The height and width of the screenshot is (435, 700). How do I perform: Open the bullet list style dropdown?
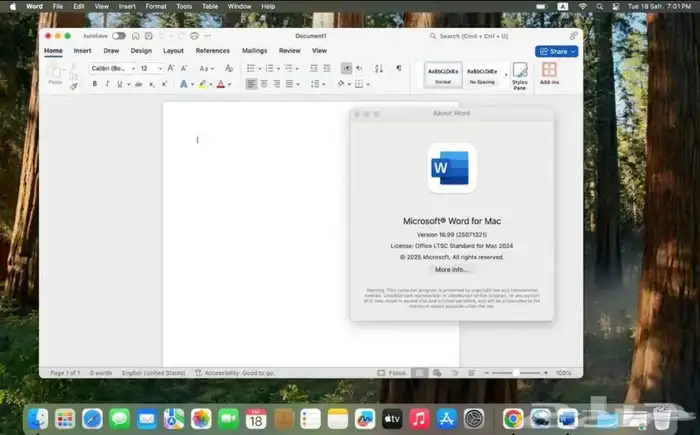coord(260,68)
